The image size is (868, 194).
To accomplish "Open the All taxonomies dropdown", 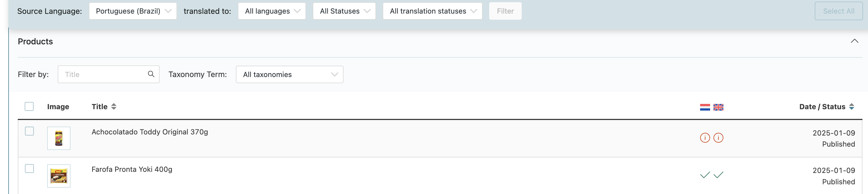I will 289,75.
